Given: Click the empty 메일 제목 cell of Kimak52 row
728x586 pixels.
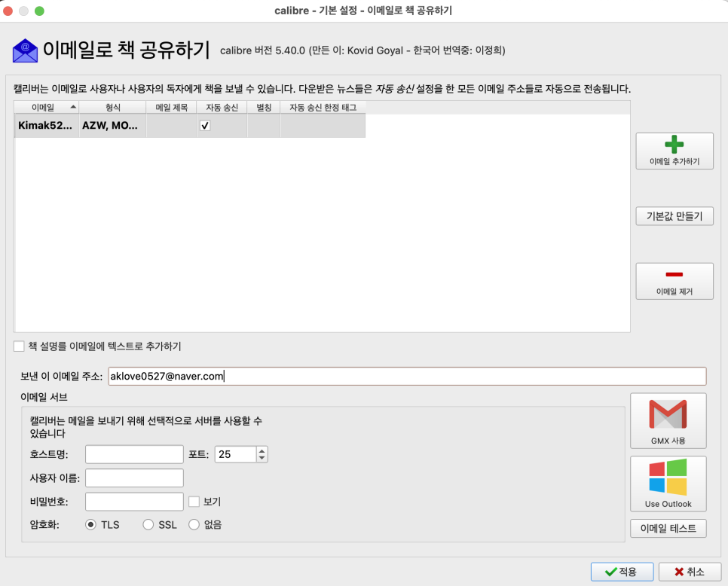Looking at the screenshot, I should (171, 125).
